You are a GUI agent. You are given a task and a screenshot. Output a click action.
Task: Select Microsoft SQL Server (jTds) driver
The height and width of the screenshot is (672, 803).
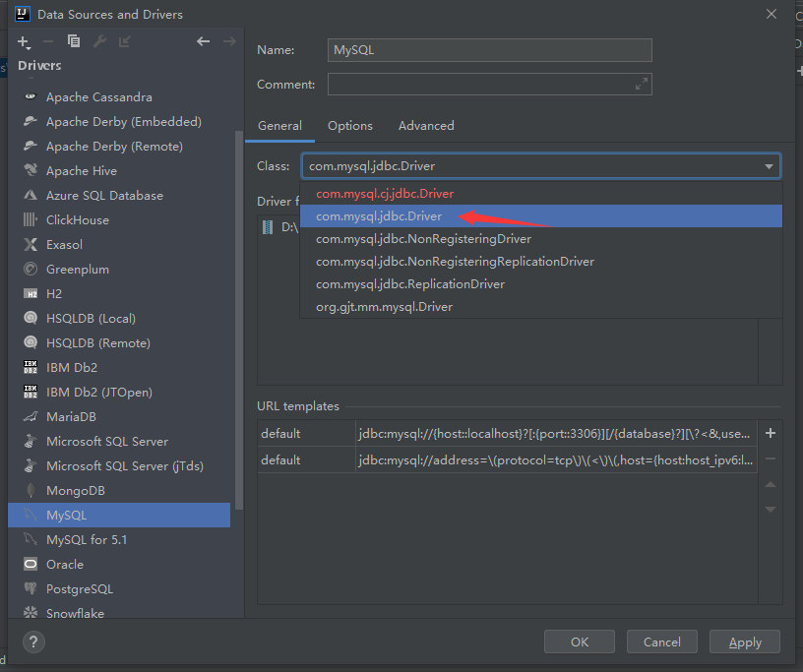point(119,465)
